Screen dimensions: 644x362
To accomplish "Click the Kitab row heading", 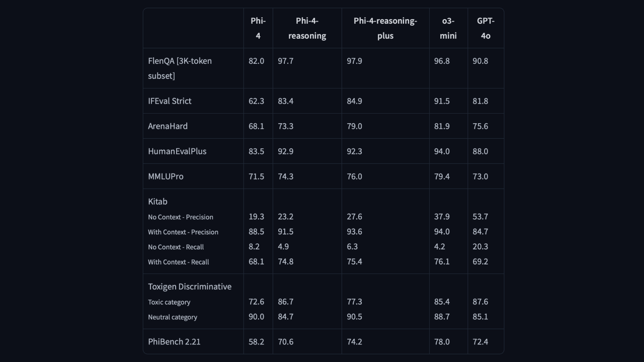I will [157, 202].
